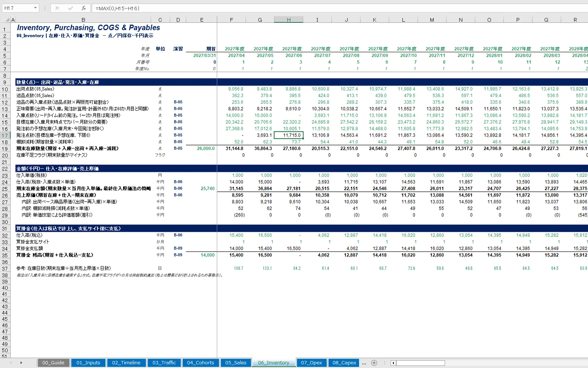Select the row 17 header
Viewport: 588px width, 368px height.
(x=5, y=135)
